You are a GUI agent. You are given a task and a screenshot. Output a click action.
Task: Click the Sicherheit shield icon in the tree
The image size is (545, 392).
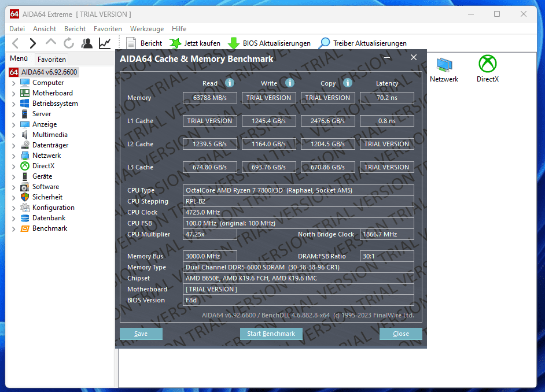pyautogui.click(x=25, y=197)
